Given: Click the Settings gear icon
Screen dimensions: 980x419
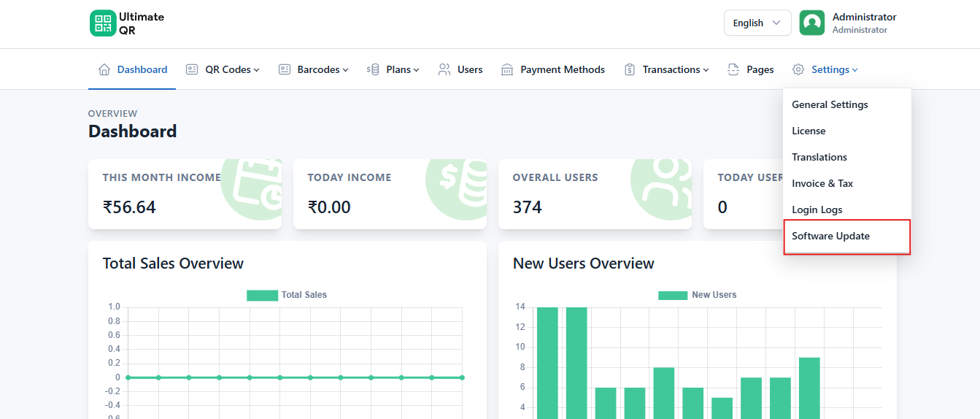Looking at the screenshot, I should click(798, 69).
